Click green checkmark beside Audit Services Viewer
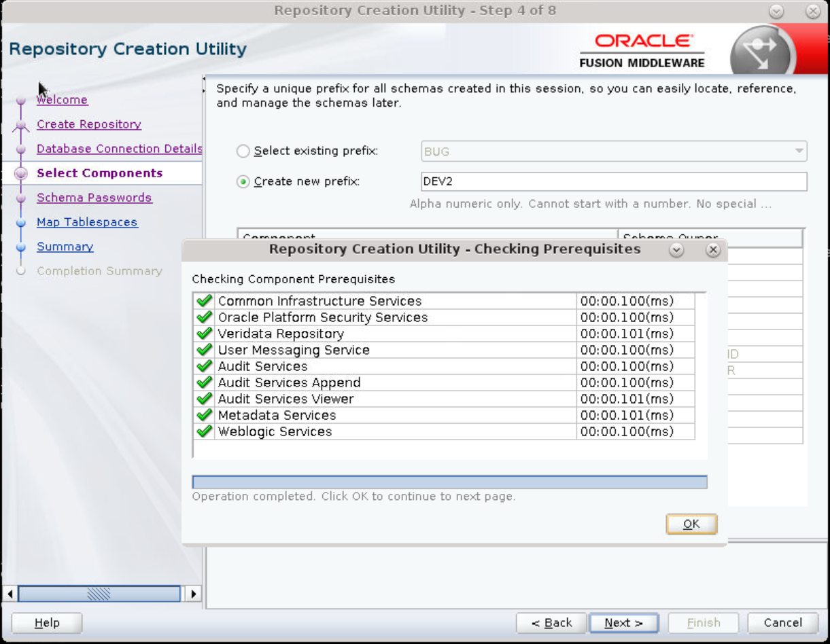830x644 pixels. point(204,399)
